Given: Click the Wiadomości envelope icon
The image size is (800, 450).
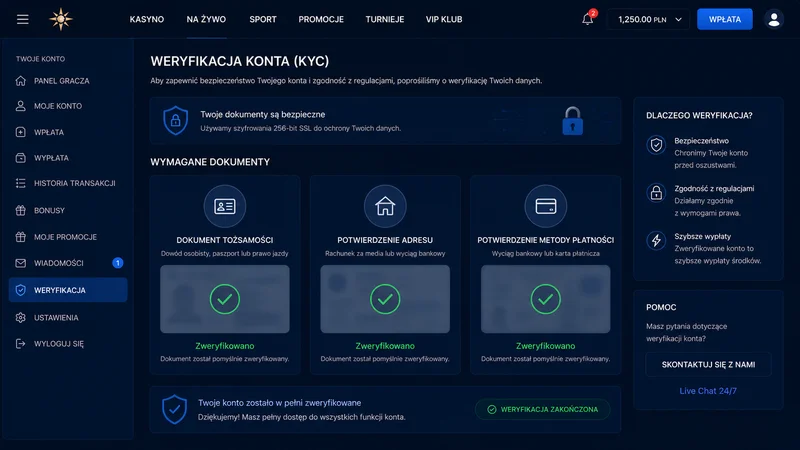Looking at the screenshot, I should 20,263.
